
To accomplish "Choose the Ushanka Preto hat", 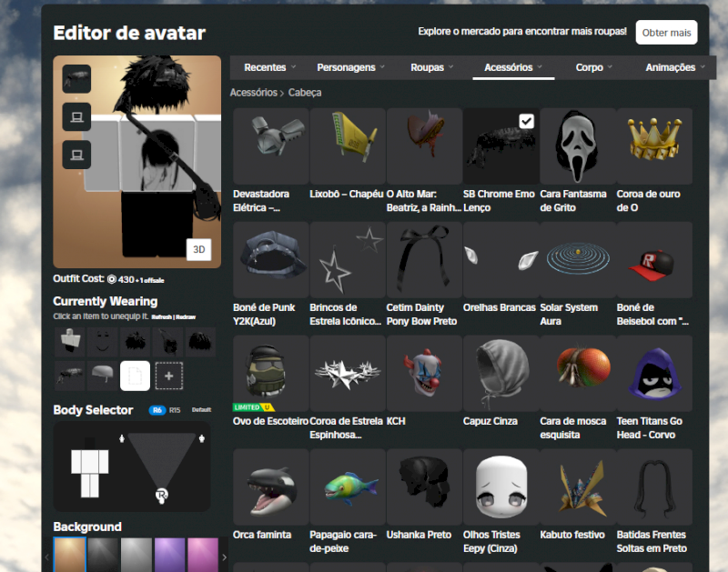I will [424, 487].
